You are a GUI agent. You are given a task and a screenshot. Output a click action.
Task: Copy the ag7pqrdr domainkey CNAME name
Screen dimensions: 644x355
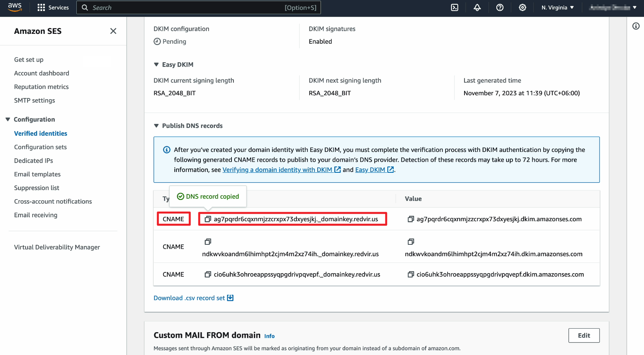pyautogui.click(x=208, y=219)
